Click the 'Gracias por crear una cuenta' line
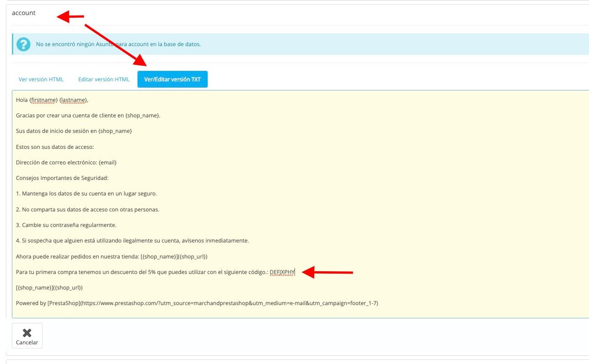This screenshot has height=364, width=589. (88, 116)
